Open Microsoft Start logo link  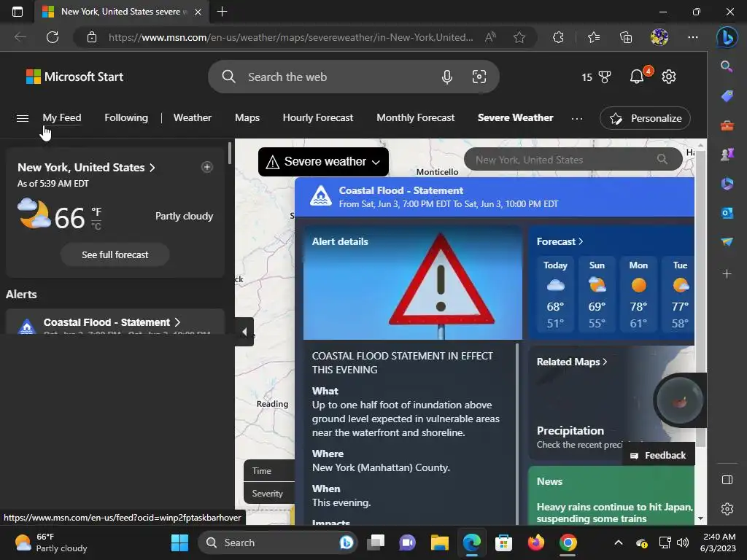coord(74,77)
